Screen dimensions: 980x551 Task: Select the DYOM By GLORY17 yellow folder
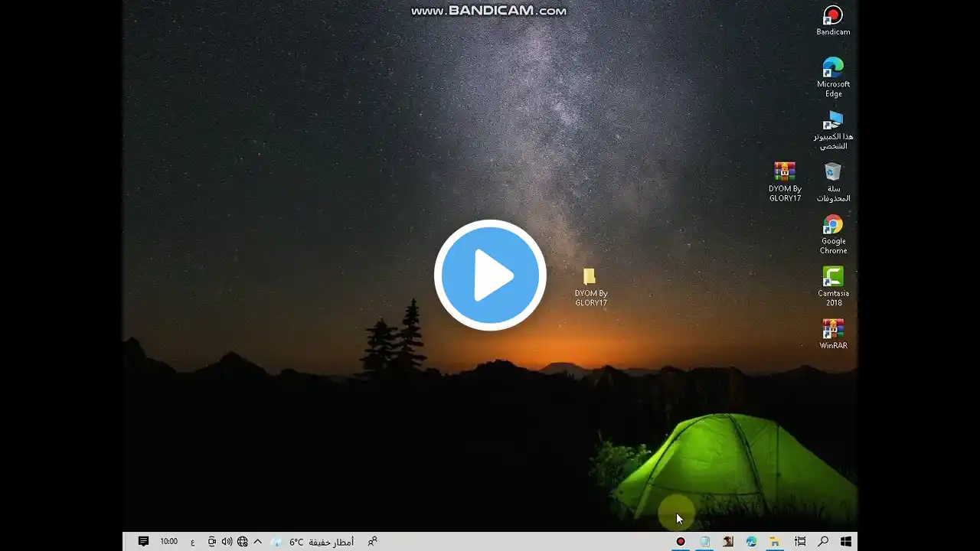point(590,287)
